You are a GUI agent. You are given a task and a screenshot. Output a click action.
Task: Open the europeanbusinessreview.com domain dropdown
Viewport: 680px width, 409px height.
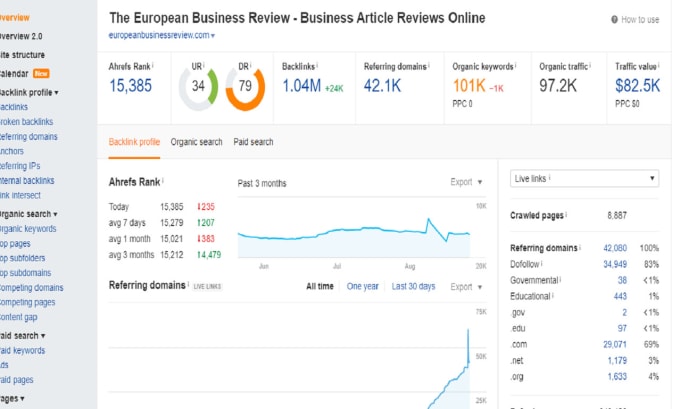(x=162, y=35)
